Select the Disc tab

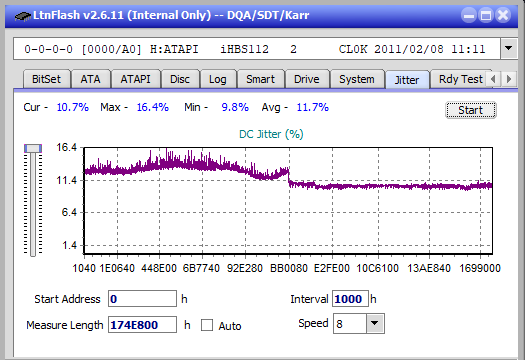tap(180, 79)
